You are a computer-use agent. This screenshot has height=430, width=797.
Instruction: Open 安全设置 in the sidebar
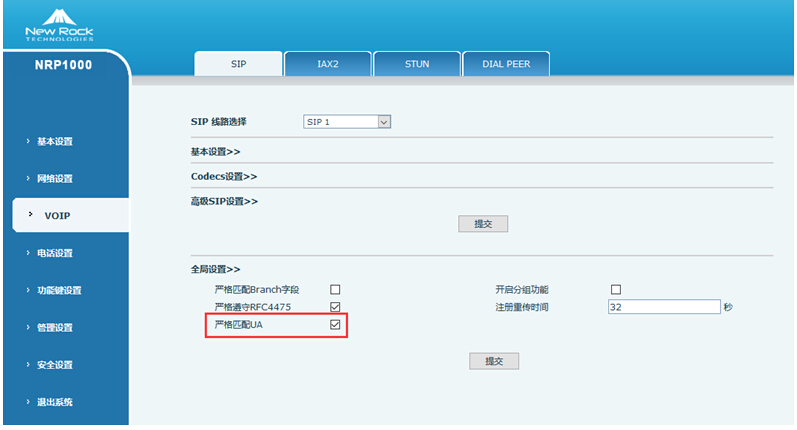(x=55, y=365)
